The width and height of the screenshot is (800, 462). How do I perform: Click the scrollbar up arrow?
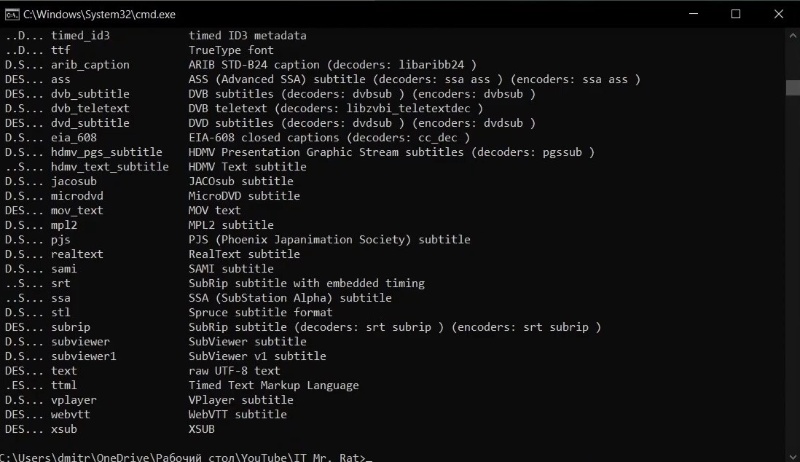(x=792, y=36)
